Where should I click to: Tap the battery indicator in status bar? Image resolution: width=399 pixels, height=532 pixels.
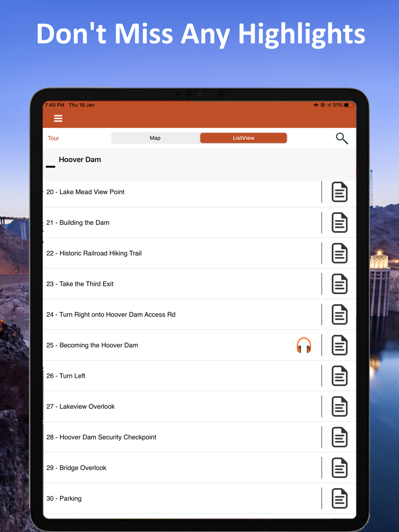[x=349, y=105]
